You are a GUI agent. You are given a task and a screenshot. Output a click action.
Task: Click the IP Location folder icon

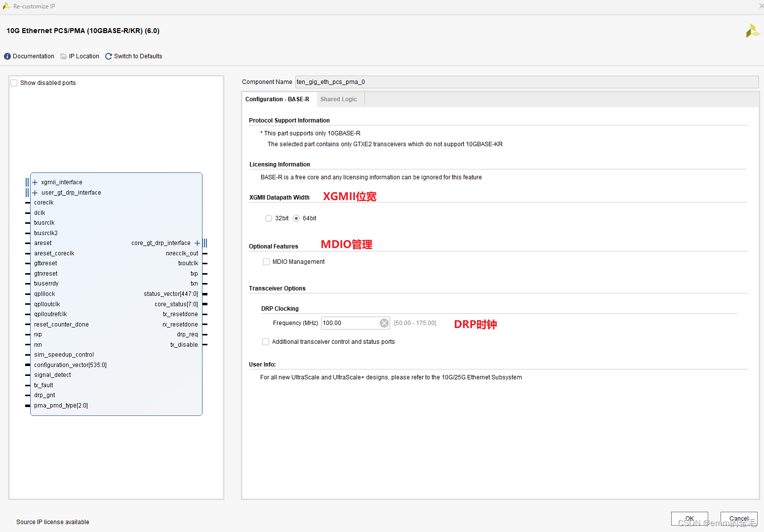[x=64, y=56]
